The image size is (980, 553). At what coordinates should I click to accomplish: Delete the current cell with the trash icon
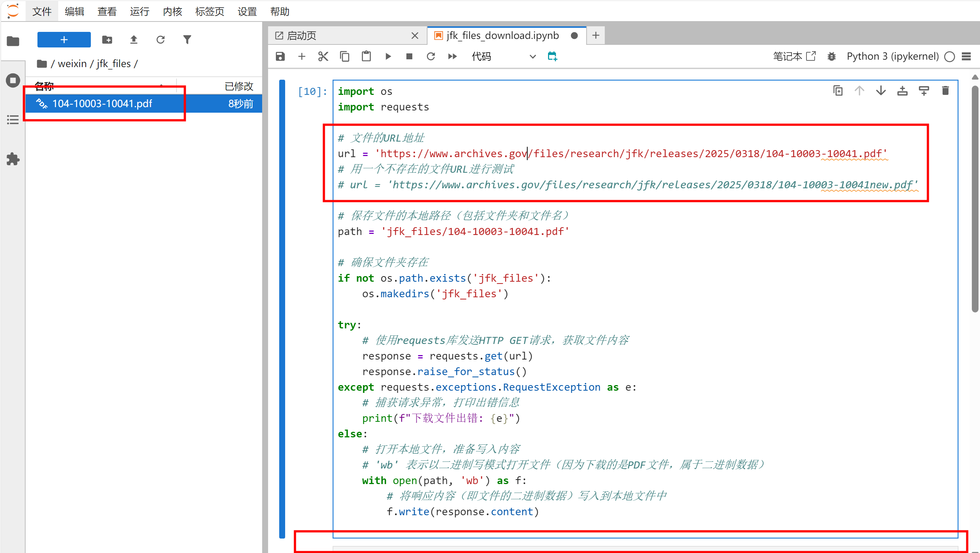coord(945,91)
